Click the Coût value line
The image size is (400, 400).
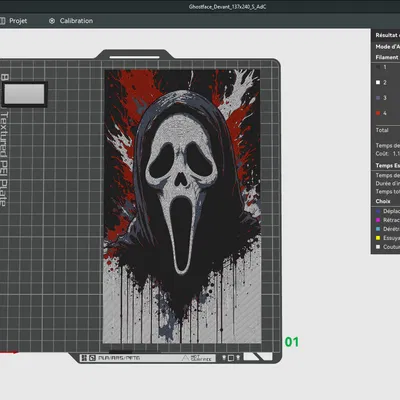tap(387, 154)
